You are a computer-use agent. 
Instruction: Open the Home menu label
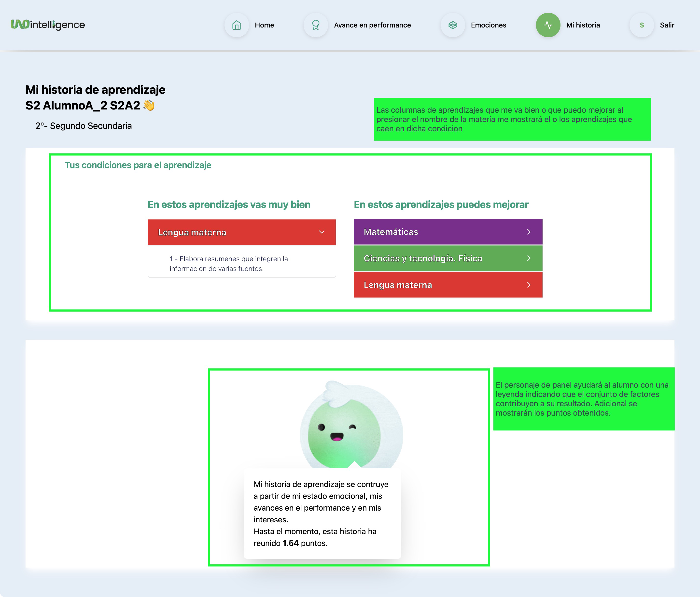point(264,25)
